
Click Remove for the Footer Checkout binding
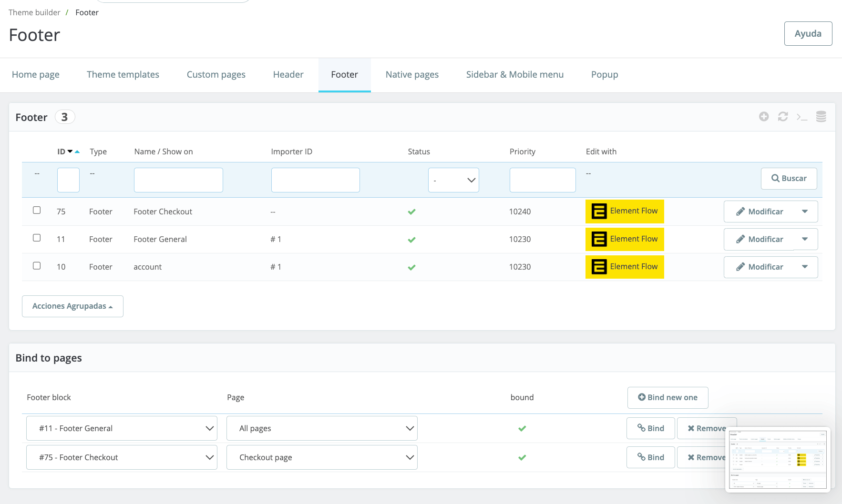[x=702, y=457]
